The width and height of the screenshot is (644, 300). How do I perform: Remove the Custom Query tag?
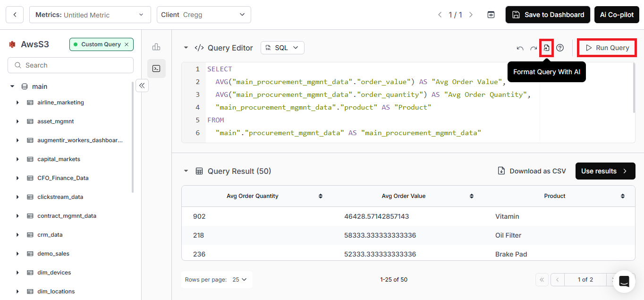click(127, 44)
